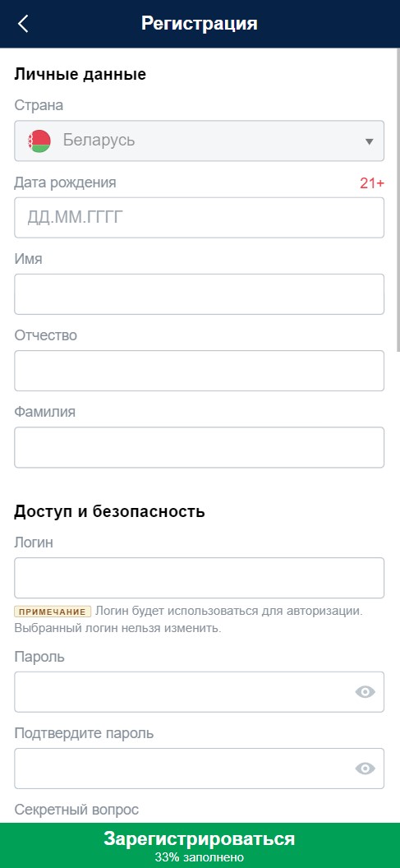Image resolution: width=400 pixels, height=868 pixels.
Task: Toggle visibility in Подтвердите пароль field
Action: pyautogui.click(x=365, y=769)
